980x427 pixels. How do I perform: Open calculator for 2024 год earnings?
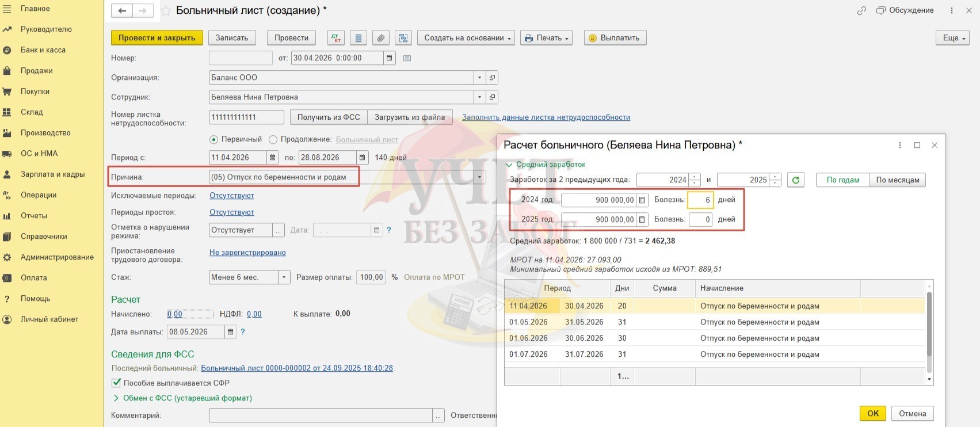(x=642, y=200)
